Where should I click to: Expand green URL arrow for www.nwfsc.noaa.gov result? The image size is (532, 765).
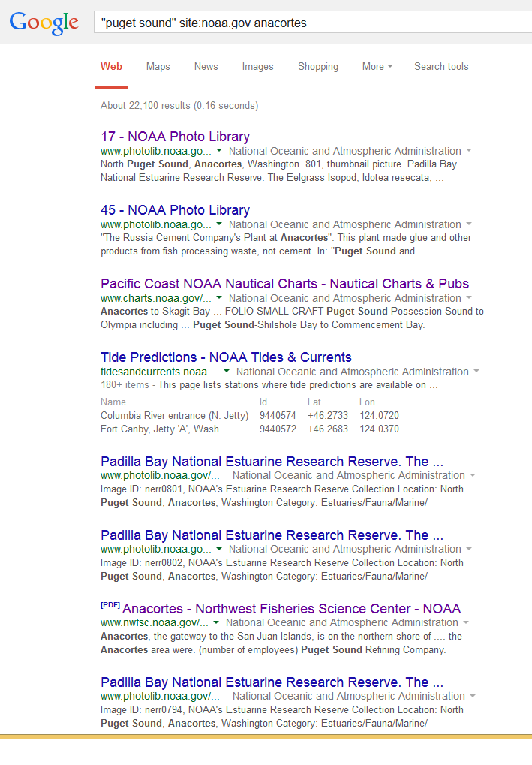(x=216, y=623)
